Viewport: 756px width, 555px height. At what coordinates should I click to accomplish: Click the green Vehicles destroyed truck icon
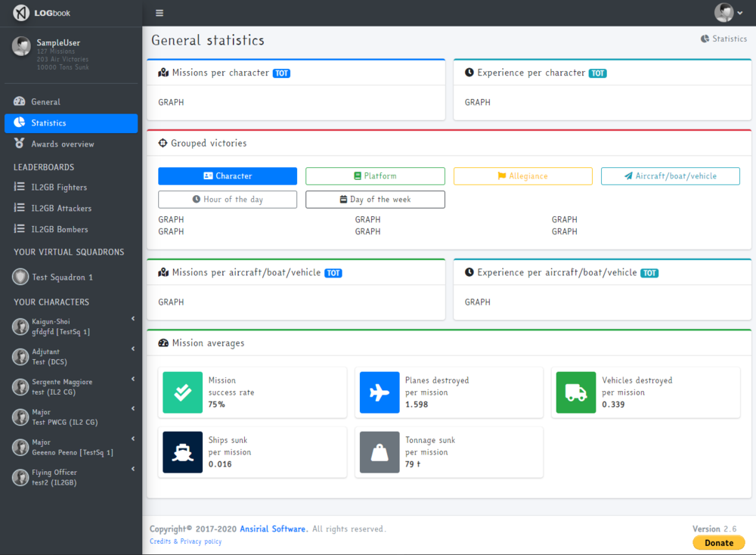pos(575,392)
